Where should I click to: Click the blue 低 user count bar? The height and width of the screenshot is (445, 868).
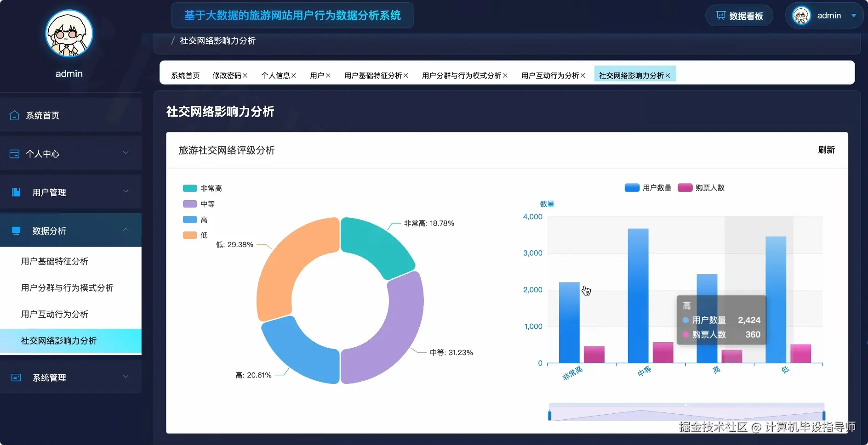776,299
